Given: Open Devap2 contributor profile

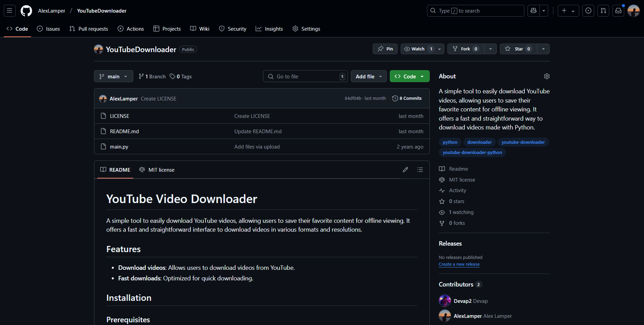Looking at the screenshot, I should 463,301.
